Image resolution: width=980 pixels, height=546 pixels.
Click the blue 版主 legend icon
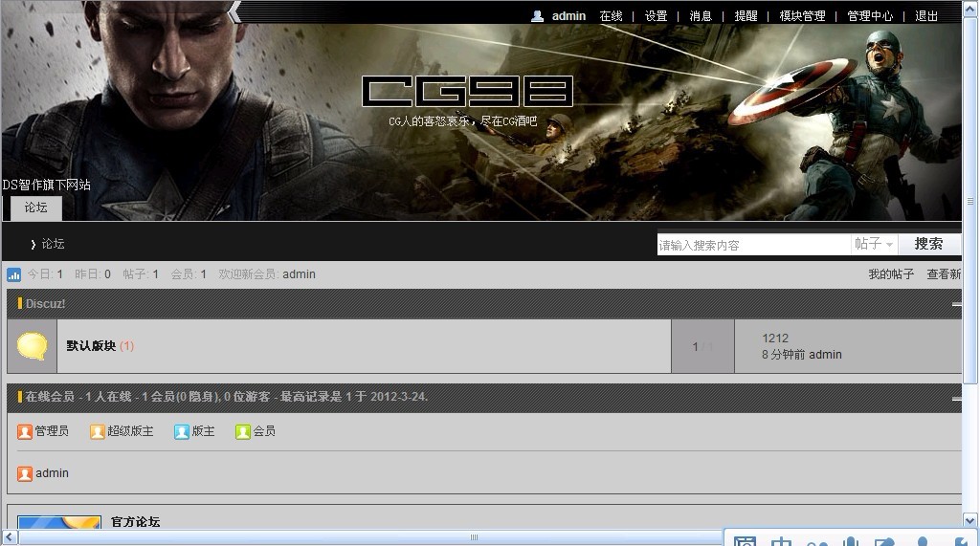(182, 431)
